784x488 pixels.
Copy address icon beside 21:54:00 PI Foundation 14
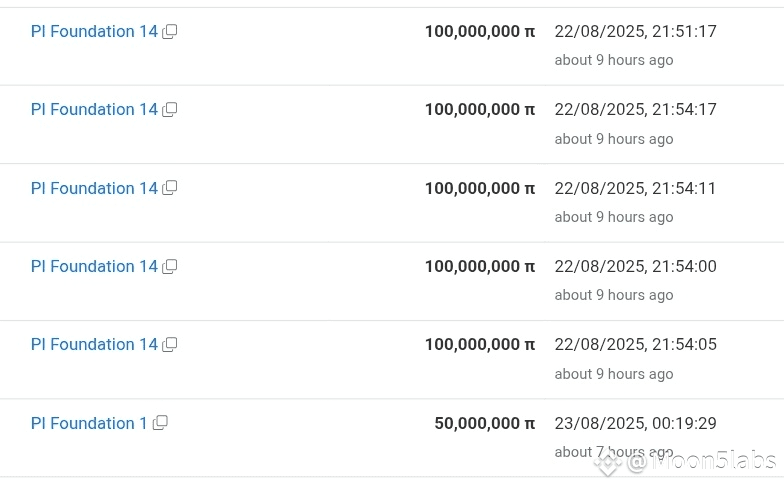coord(170,266)
